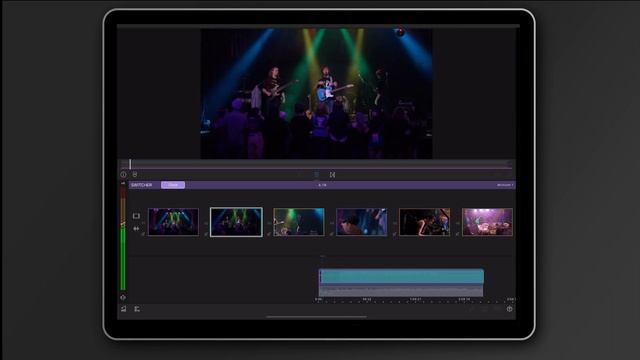Screen dimensions: 640x360
Task: Click the icon right of the info button
Action: (x=135, y=174)
